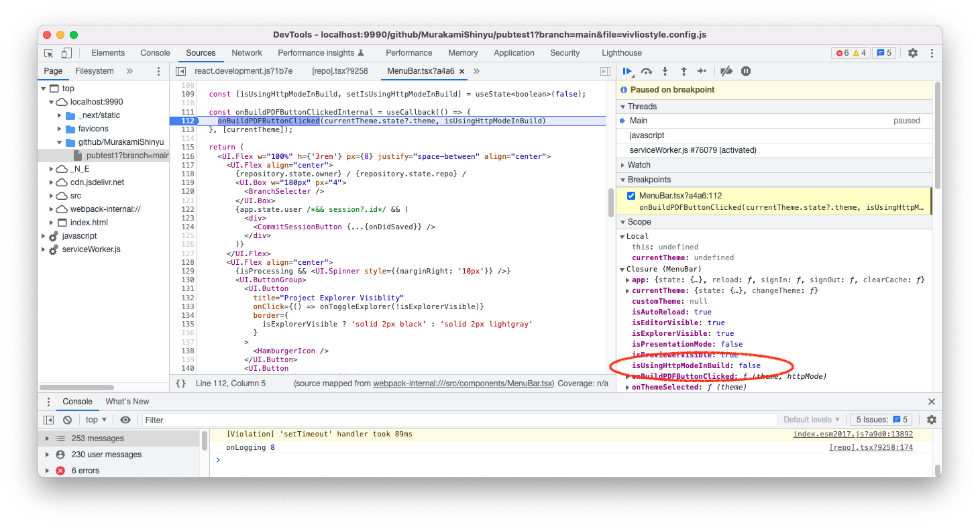Open the react.development.js file tab

pos(243,71)
